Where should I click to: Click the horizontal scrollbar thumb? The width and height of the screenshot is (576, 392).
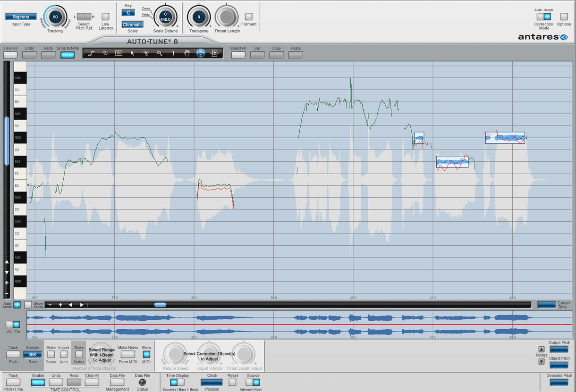(x=160, y=305)
